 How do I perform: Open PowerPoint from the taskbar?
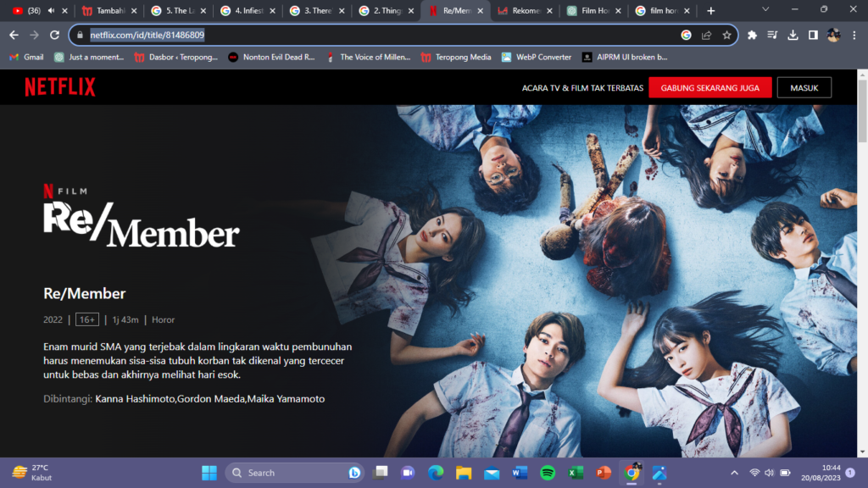604,473
